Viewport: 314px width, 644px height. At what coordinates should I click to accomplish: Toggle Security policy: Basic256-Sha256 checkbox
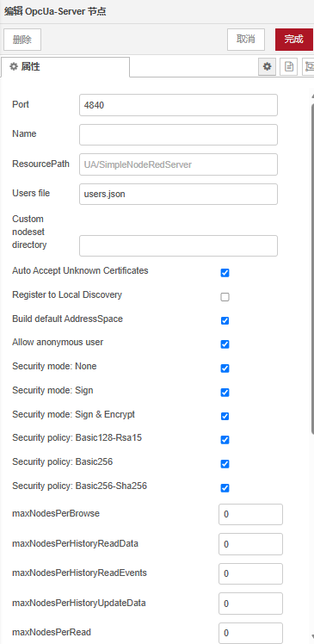click(225, 488)
